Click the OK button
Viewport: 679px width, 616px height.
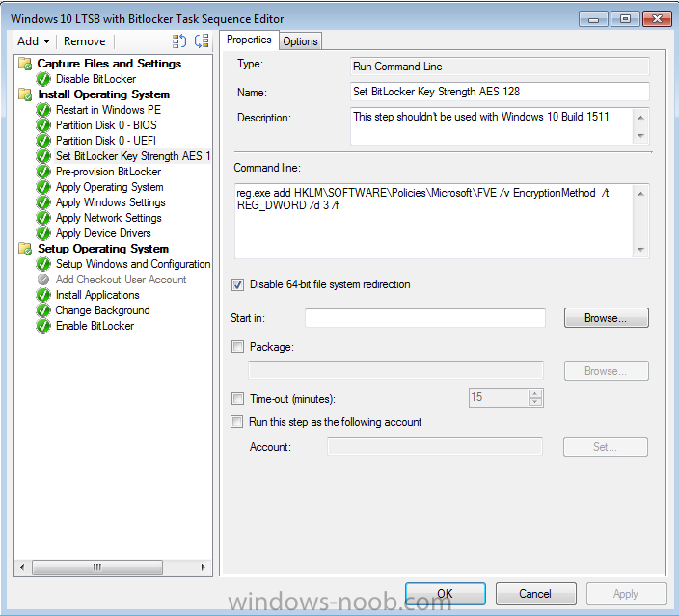tap(446, 594)
